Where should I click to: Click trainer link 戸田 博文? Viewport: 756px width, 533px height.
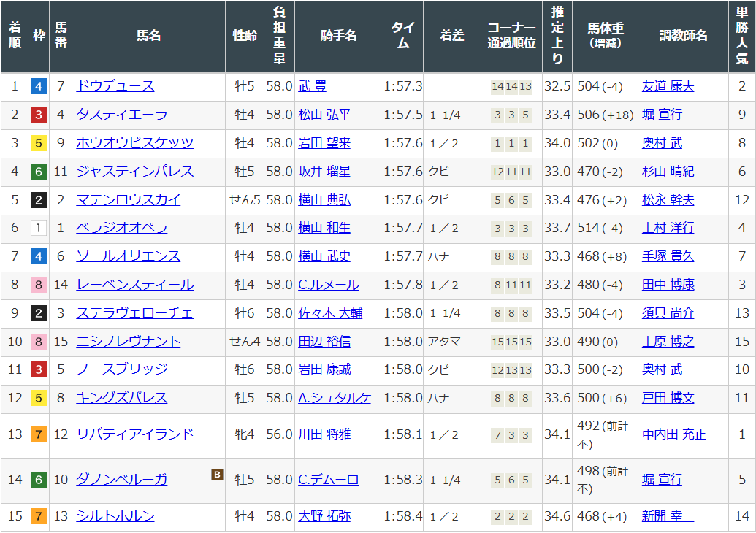[x=668, y=398]
